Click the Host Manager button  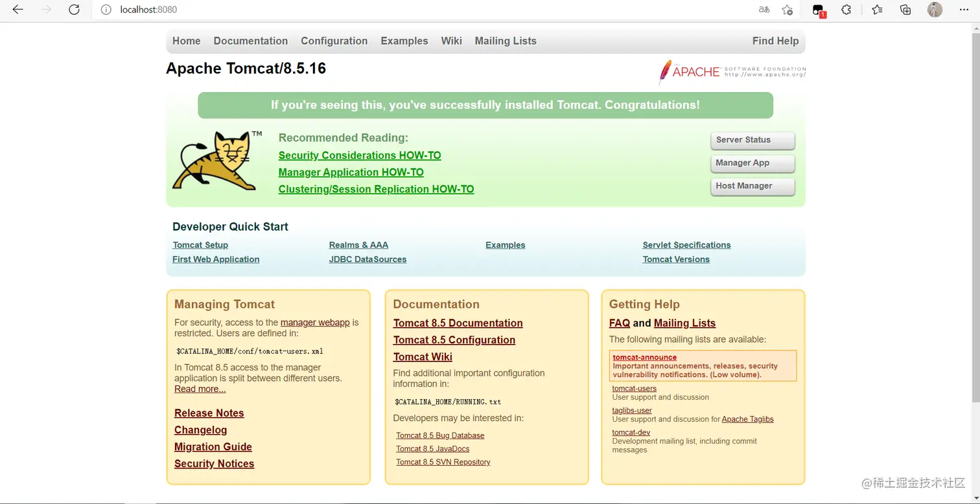(752, 186)
